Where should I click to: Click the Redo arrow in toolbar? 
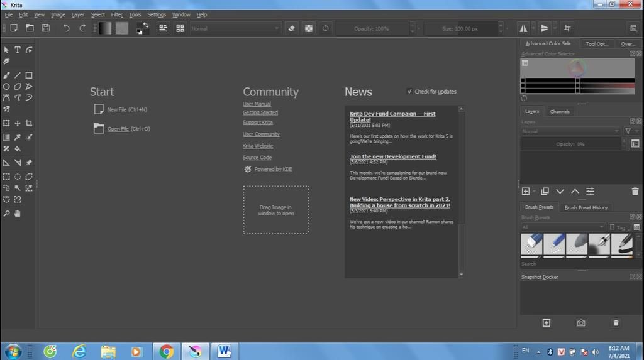(82, 28)
